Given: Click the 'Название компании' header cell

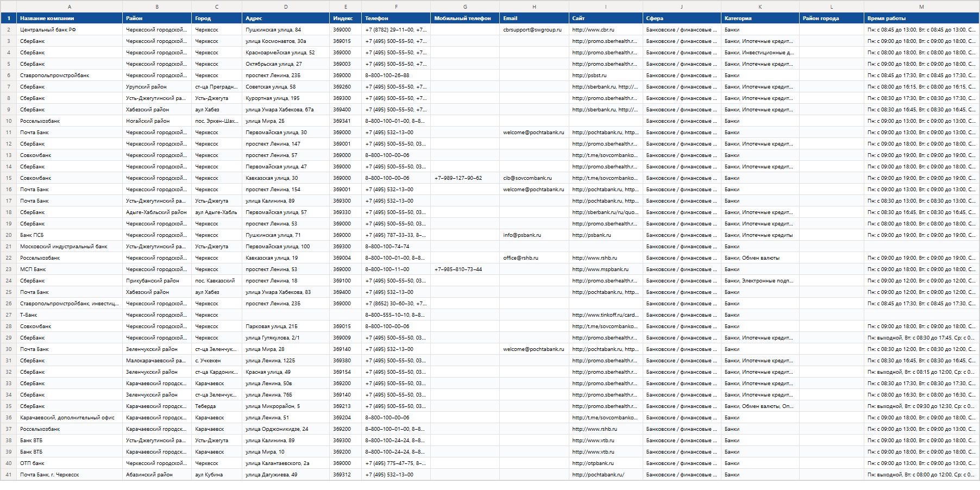Looking at the screenshot, I should click(x=70, y=18).
